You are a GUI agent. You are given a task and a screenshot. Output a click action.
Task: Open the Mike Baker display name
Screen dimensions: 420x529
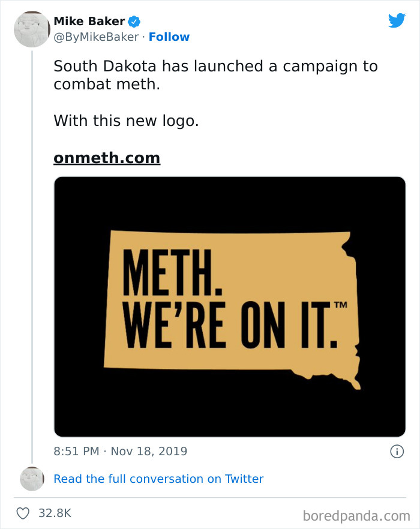[89, 22]
